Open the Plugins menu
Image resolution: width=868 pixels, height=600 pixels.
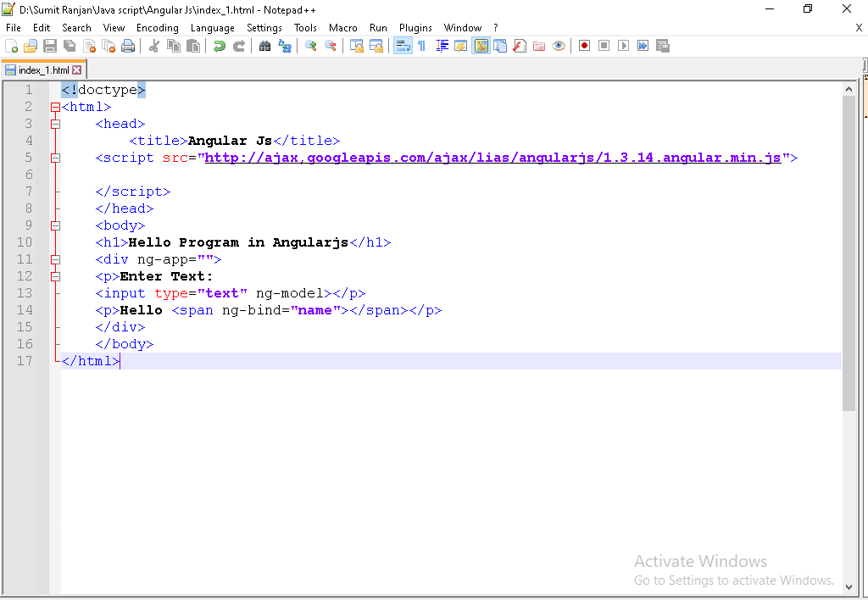point(415,28)
